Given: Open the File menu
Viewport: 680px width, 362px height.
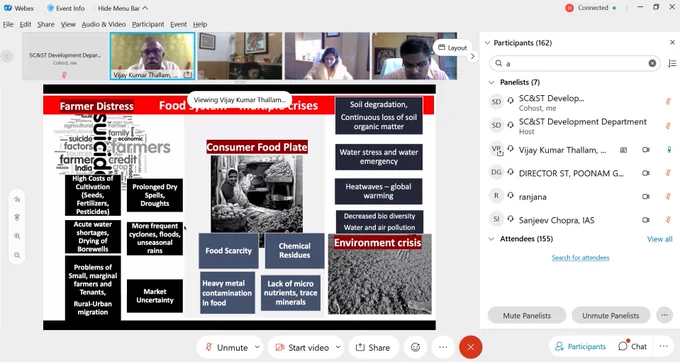Looking at the screenshot, I should pos(8,24).
